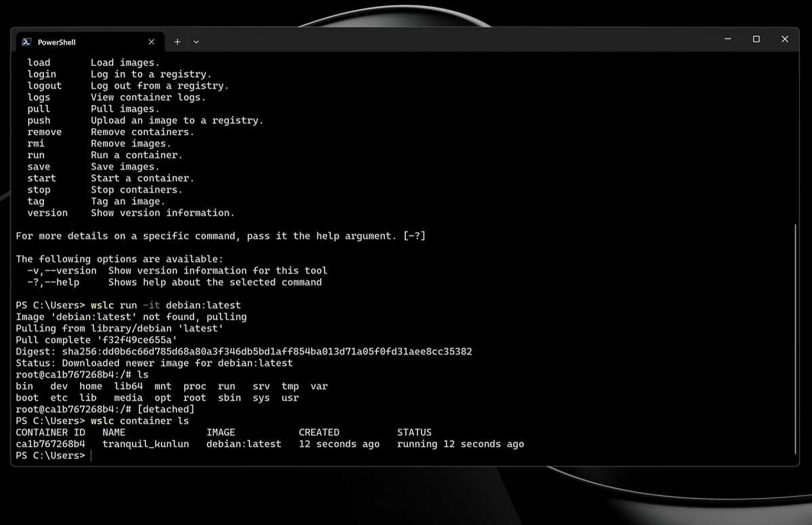Click the 'STATUS' column header

[x=414, y=432]
